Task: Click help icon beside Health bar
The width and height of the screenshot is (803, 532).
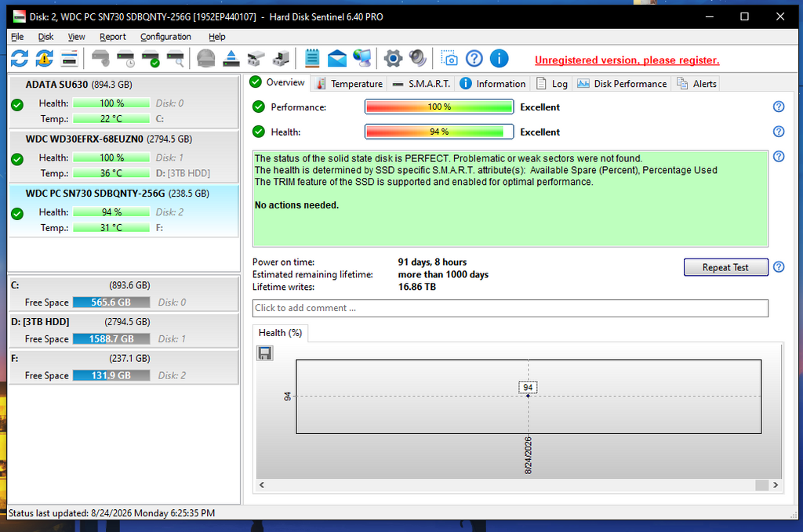Action: 779,132
